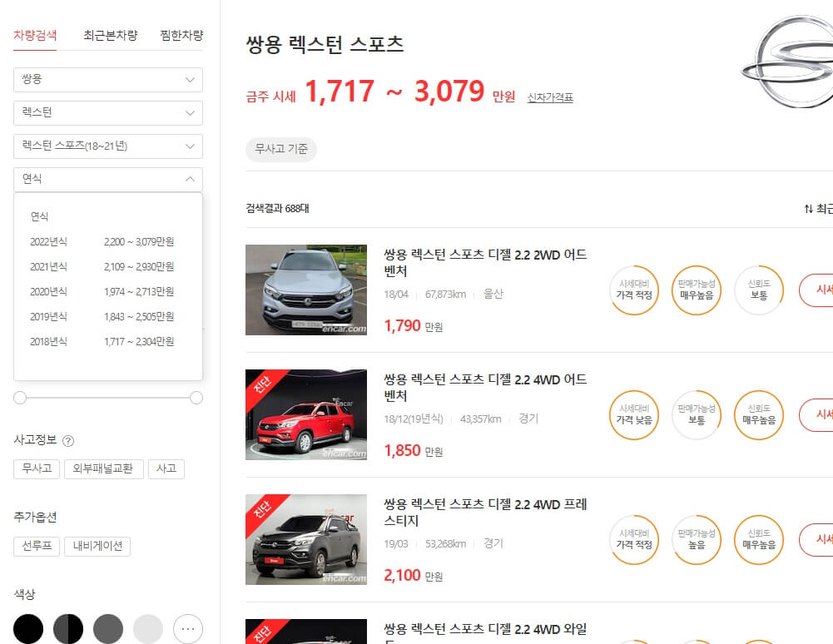Viewport: 833px width, 644px height.
Task: Open listing 디젤 2.2 4WD 프레스티지
Action: coord(485,513)
